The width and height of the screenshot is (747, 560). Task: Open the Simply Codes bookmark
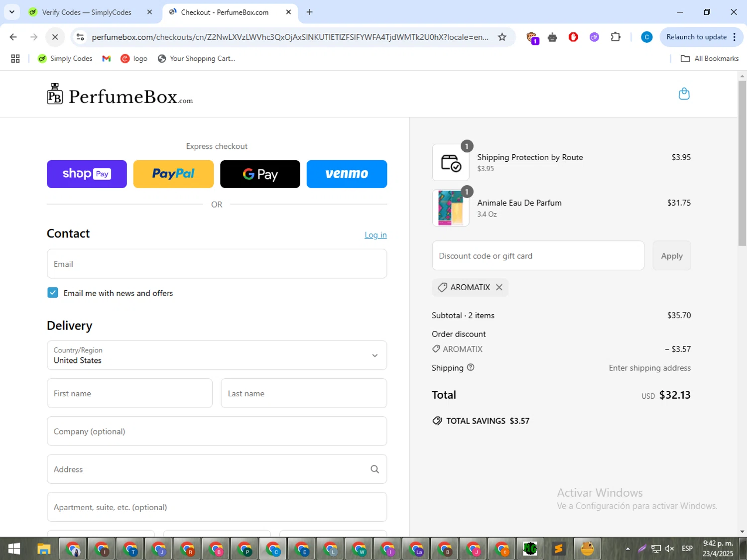click(65, 59)
